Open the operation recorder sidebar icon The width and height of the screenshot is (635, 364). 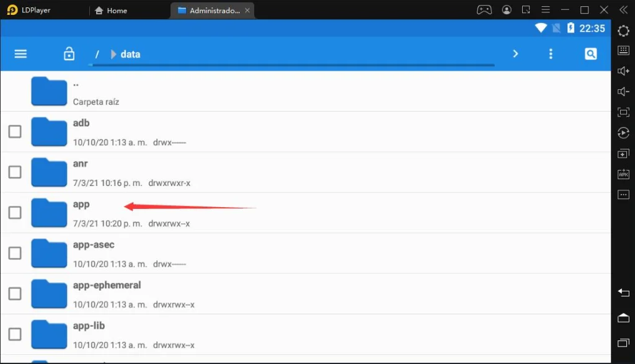[x=623, y=133]
